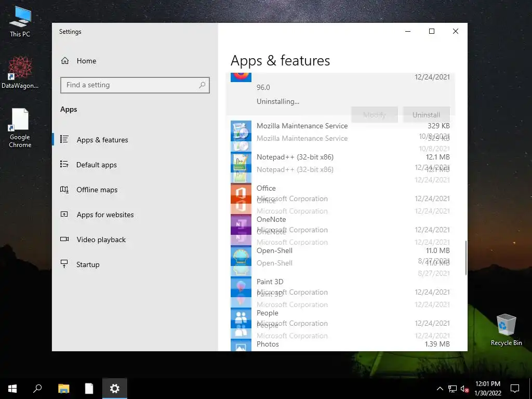Click the apps list vertical scrollbar thumb

click(x=466, y=258)
